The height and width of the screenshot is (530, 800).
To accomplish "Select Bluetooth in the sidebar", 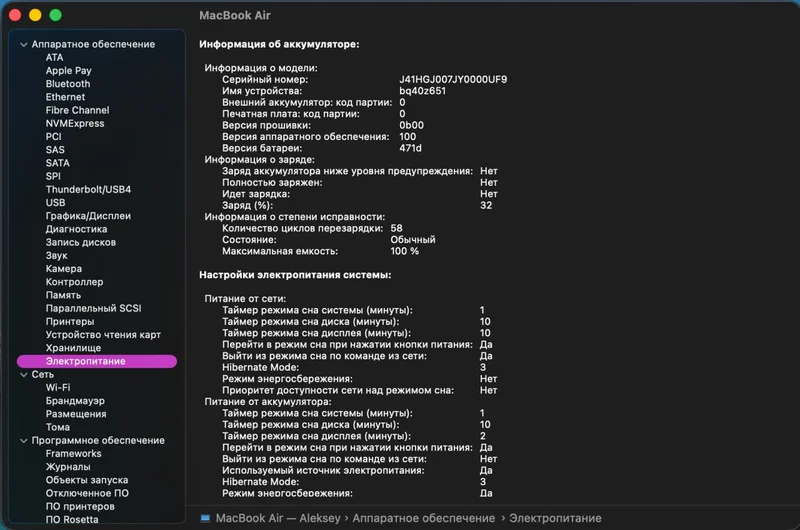I will tap(68, 84).
